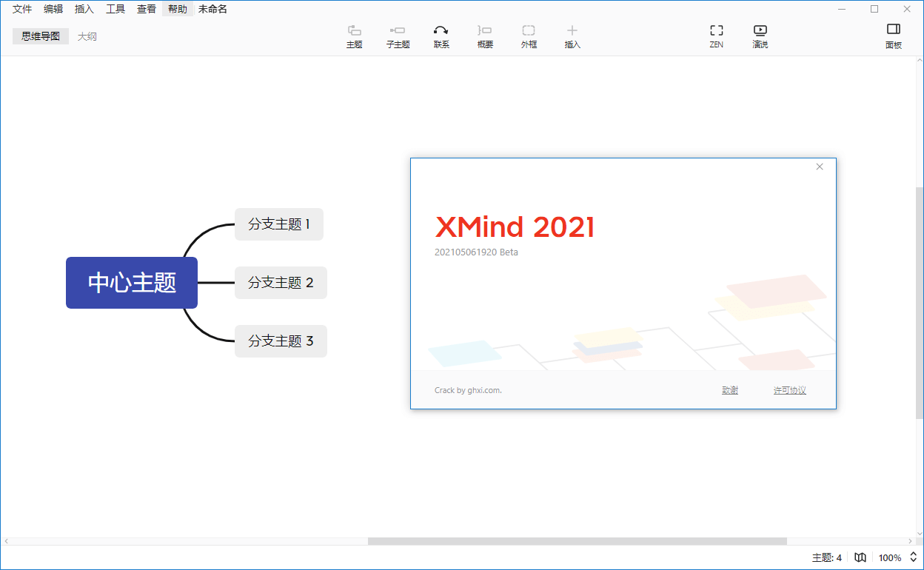Select the 联系 relationship tool

441,36
